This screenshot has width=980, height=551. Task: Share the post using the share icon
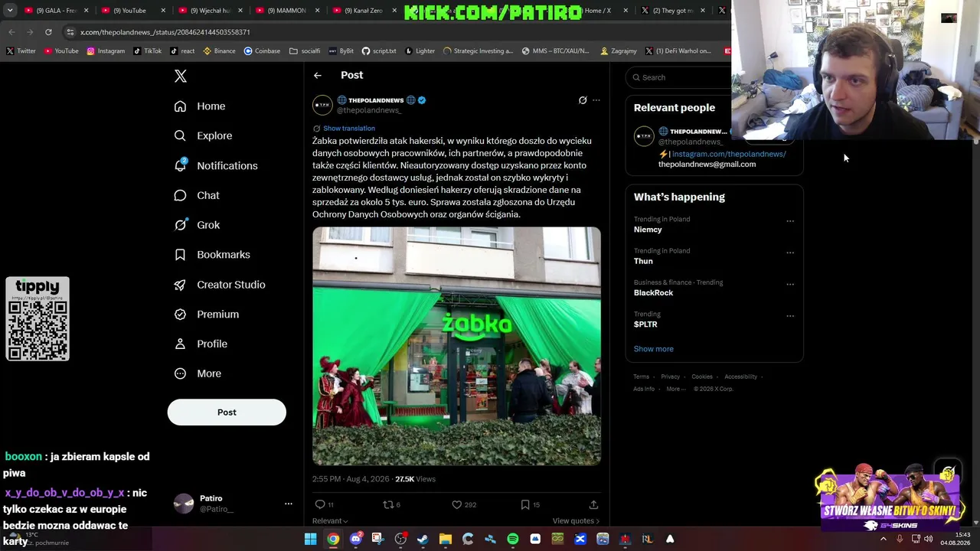click(x=593, y=504)
